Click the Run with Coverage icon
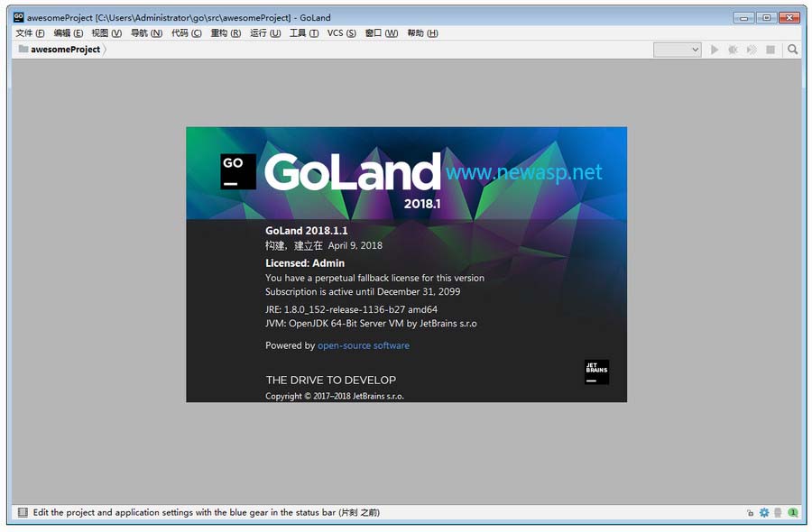This screenshot has width=812, height=532. tap(751, 50)
